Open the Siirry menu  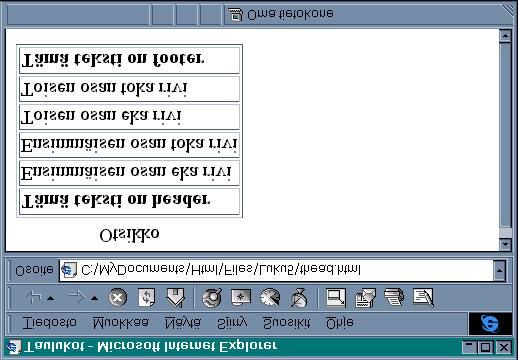232,323
